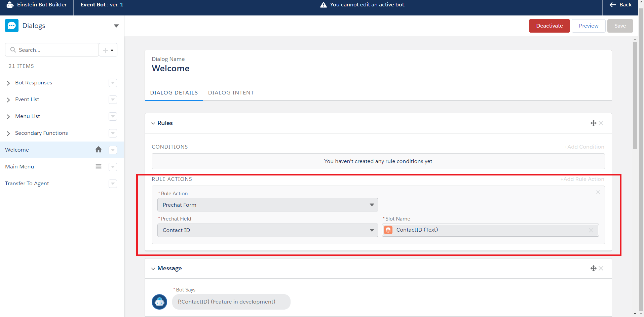
Task: Click the Back button label
Action: click(626, 5)
